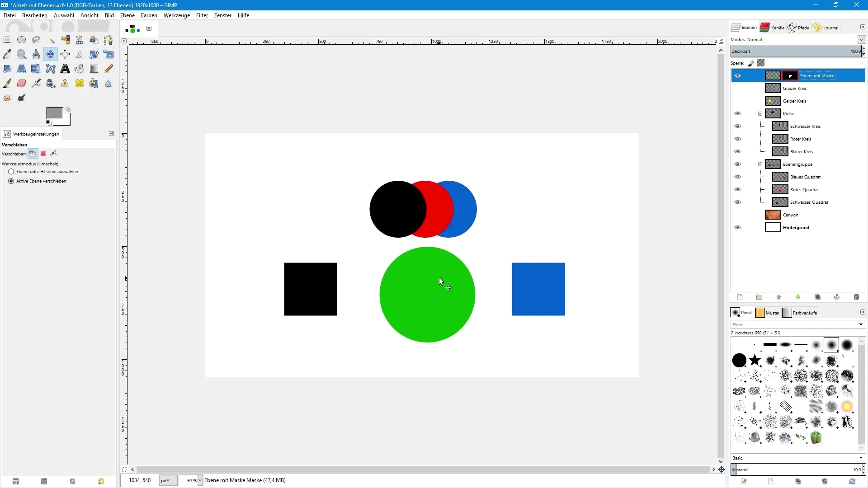
Task: Select the Ink tool
Action: coord(51,83)
